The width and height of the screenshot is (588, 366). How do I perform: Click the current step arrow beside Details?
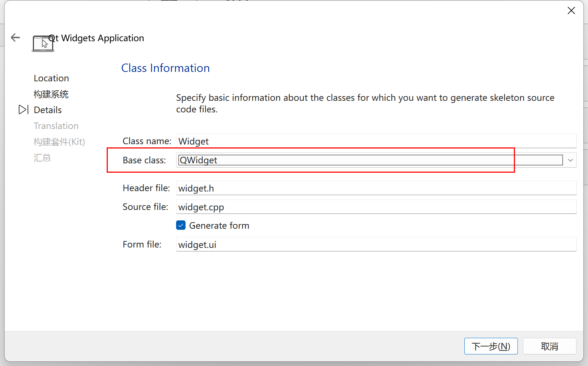[x=24, y=109]
